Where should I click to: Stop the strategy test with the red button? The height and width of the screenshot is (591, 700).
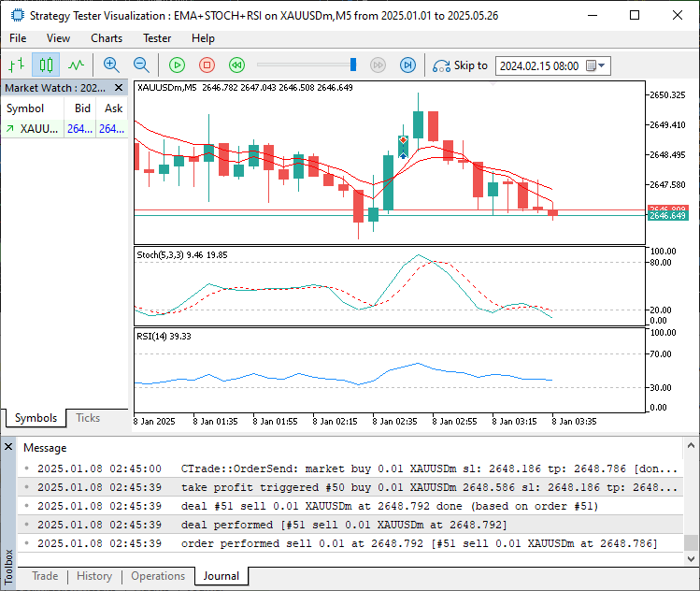coord(207,65)
